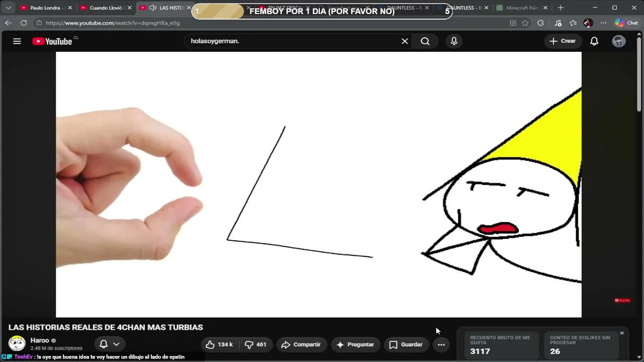Open the tab actions icon in address bar

[513, 23]
